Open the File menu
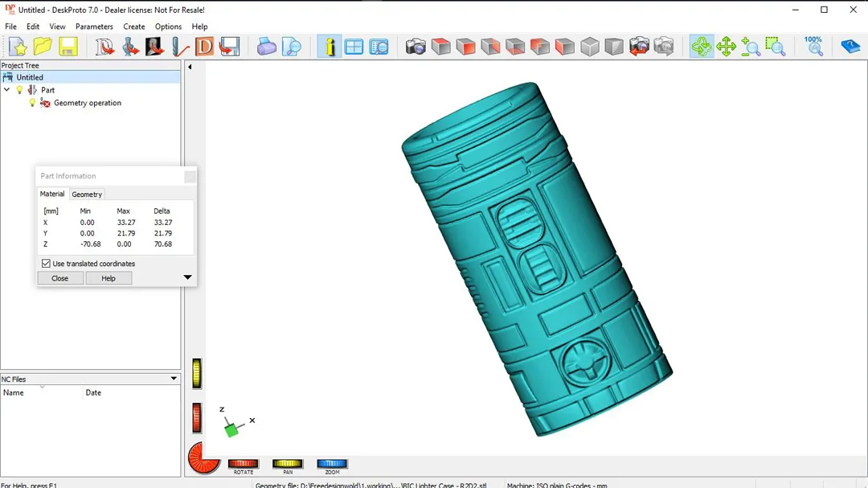The width and height of the screenshot is (868, 488). click(10, 27)
